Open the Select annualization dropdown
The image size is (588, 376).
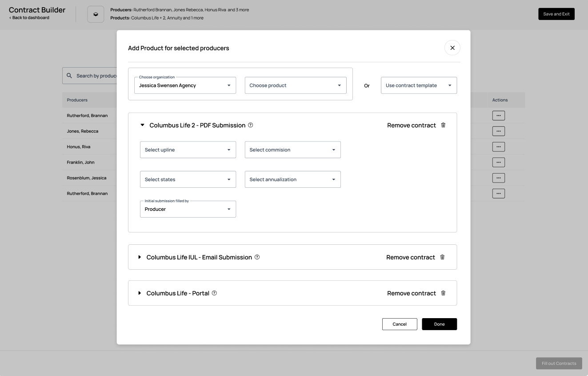coord(292,180)
